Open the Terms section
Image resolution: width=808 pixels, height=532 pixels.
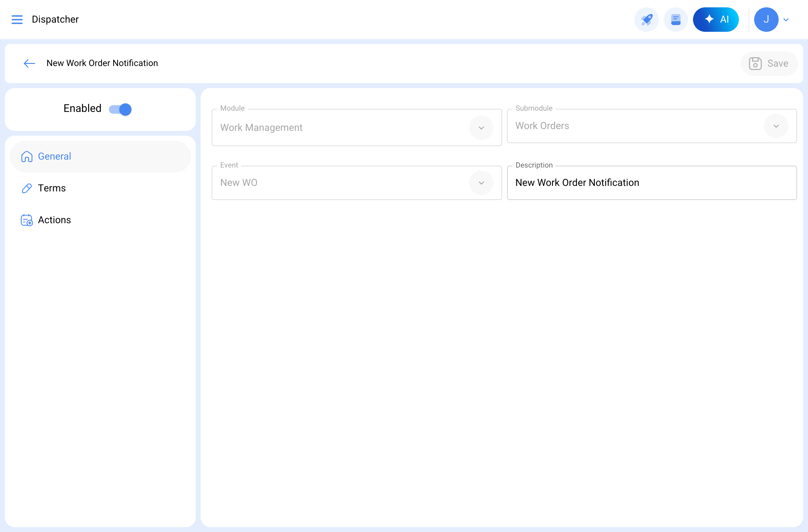pos(100,188)
